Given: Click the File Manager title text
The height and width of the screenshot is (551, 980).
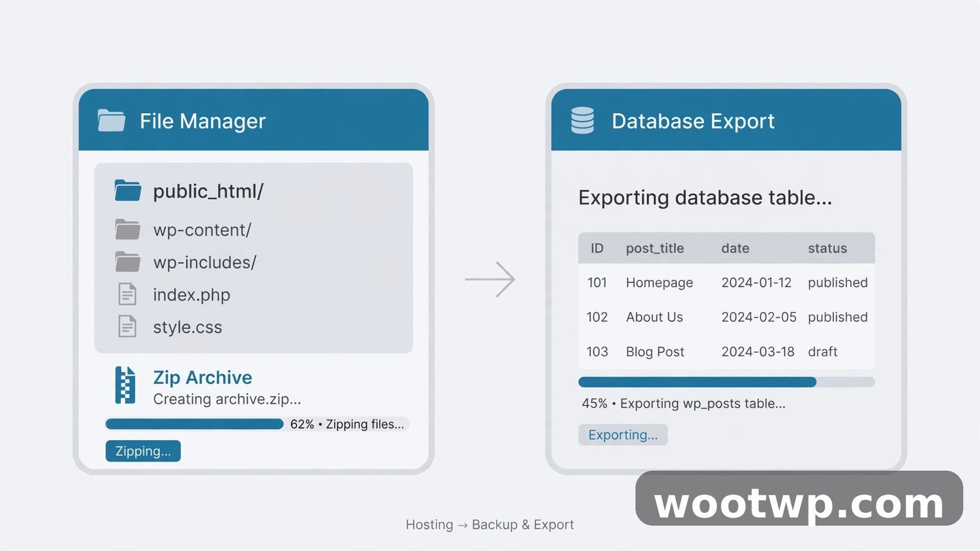Looking at the screenshot, I should (203, 121).
